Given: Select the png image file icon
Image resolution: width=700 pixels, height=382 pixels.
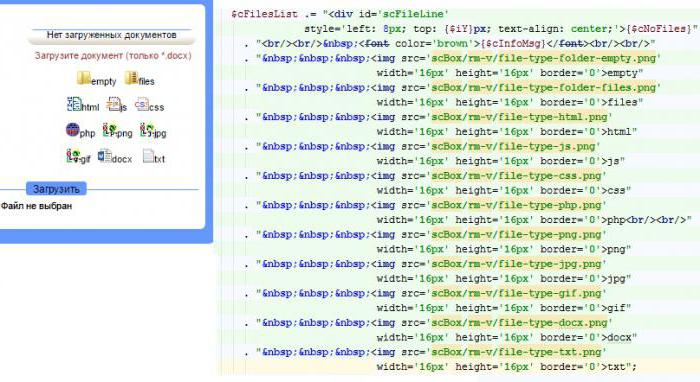Looking at the screenshot, I should pyautogui.click(x=110, y=130).
